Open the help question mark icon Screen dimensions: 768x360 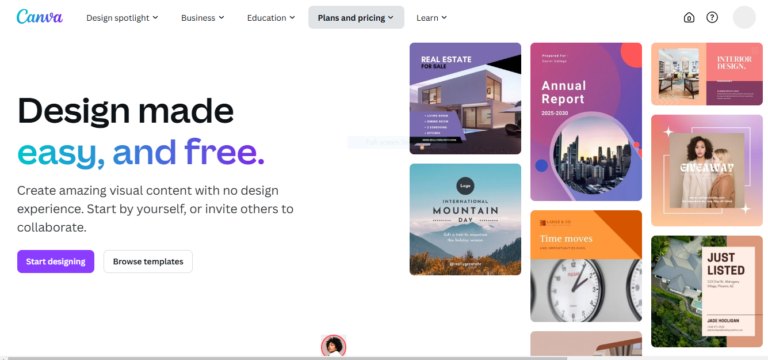click(x=712, y=18)
